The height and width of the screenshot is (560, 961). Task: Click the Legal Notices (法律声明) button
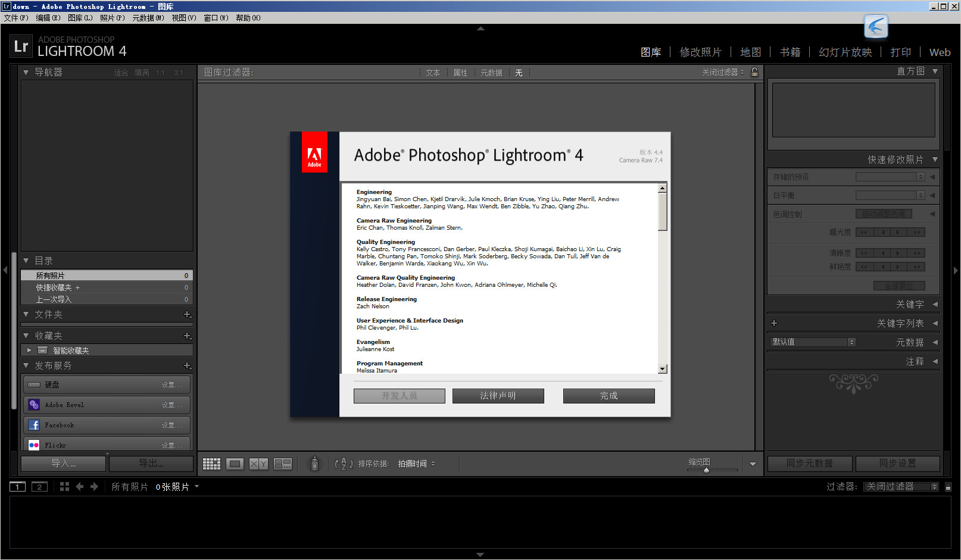click(498, 396)
